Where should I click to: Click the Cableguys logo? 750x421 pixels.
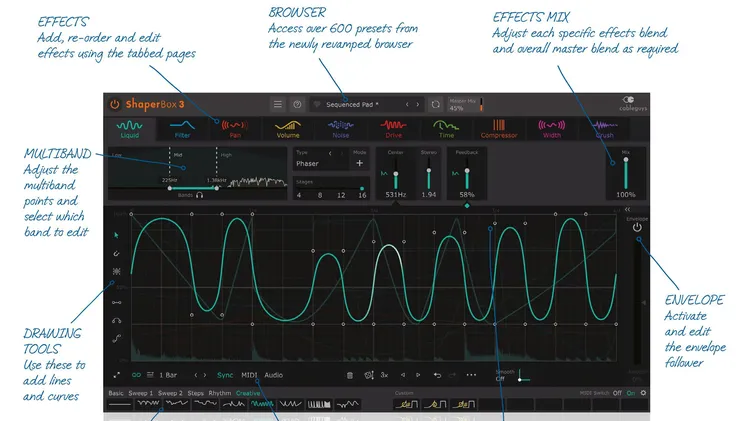pos(632,103)
